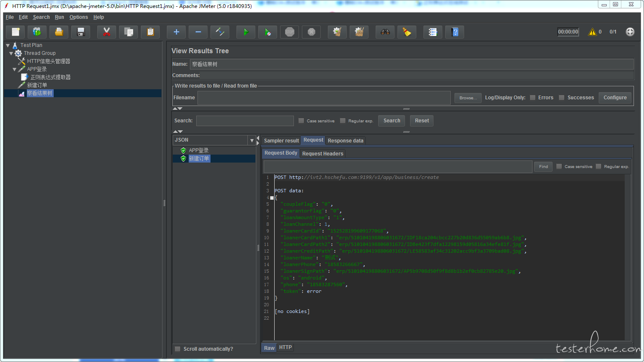The width and height of the screenshot is (644, 362).
Task: Switch to the HTTP bottom tab
Action: [x=286, y=347]
